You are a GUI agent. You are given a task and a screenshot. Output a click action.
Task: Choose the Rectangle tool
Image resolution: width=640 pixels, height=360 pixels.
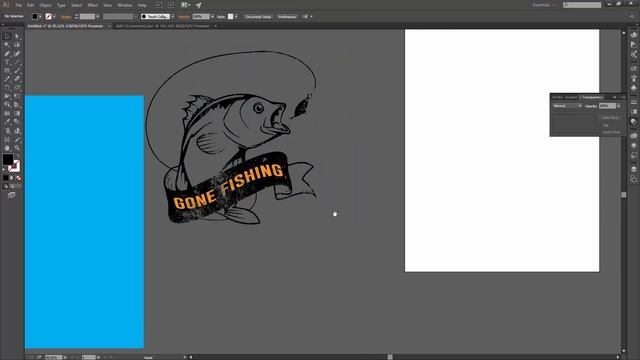7,71
